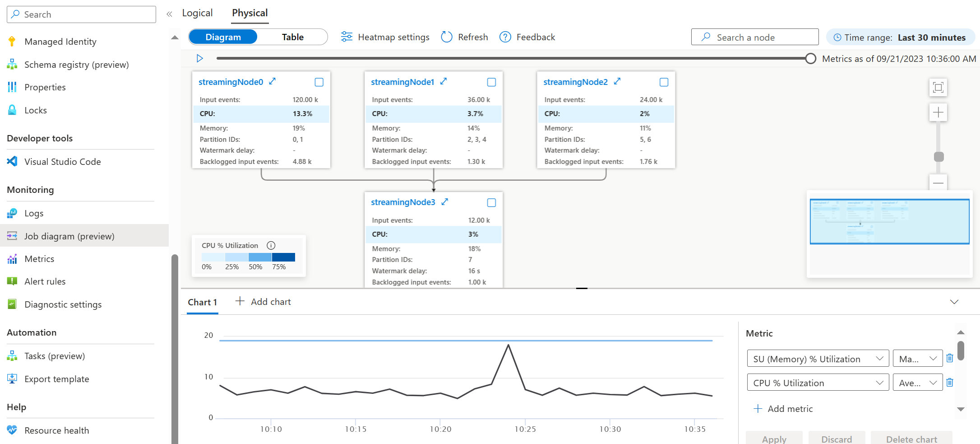Open the SU (Memory) % Utilization dropdown

pos(818,359)
